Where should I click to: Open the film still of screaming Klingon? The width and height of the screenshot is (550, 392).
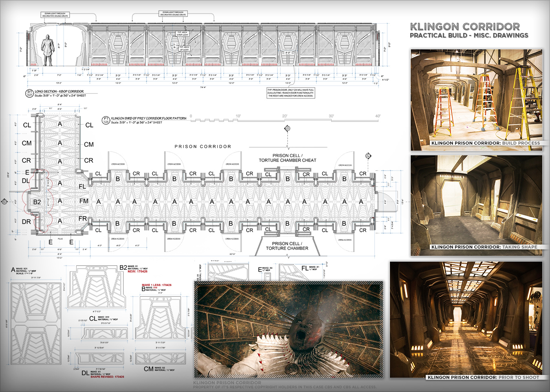pos(289,330)
